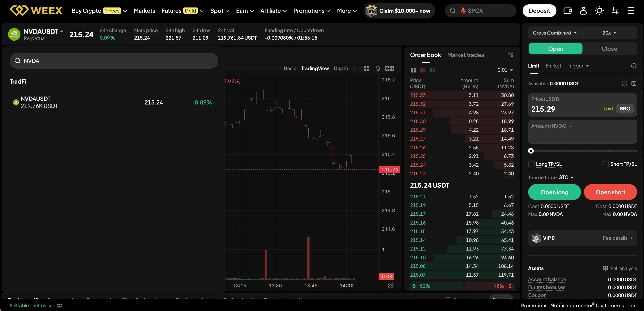The height and width of the screenshot is (311, 644).
Task: Open Fee details link
Action: coord(618,238)
